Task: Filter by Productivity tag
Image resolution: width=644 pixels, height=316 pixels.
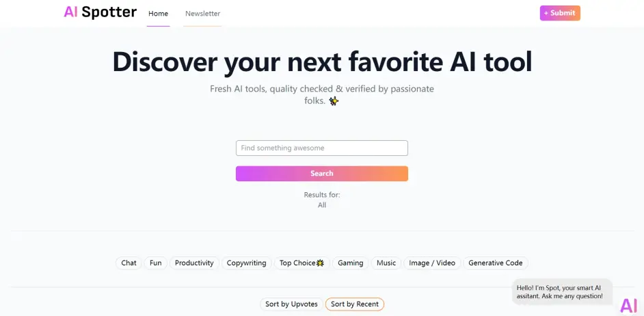Action: tap(194, 263)
